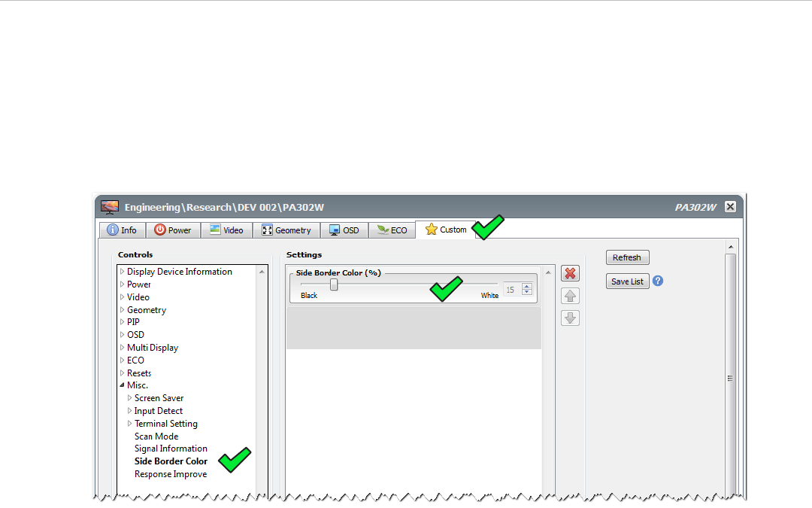Expand the Multi Display tree node
812x508 pixels.
tap(123, 348)
